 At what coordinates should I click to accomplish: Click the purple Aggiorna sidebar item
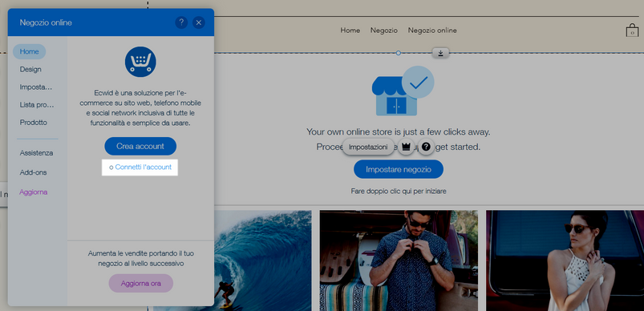coord(33,192)
